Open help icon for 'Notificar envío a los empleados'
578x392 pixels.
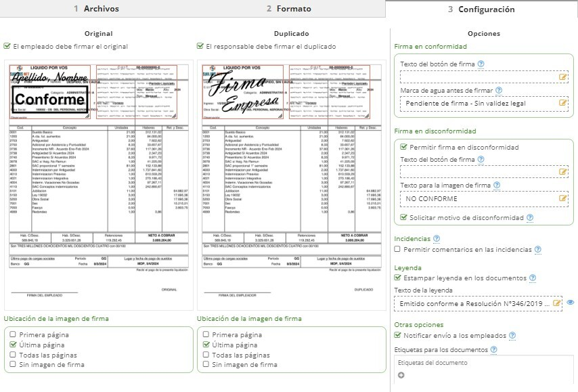click(x=512, y=336)
